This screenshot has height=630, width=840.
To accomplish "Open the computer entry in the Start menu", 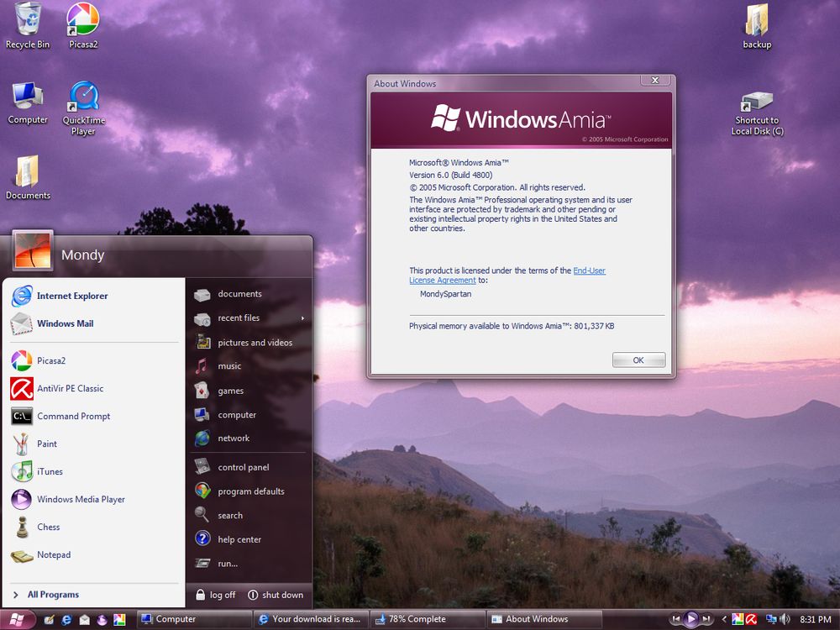I will pyautogui.click(x=249, y=415).
